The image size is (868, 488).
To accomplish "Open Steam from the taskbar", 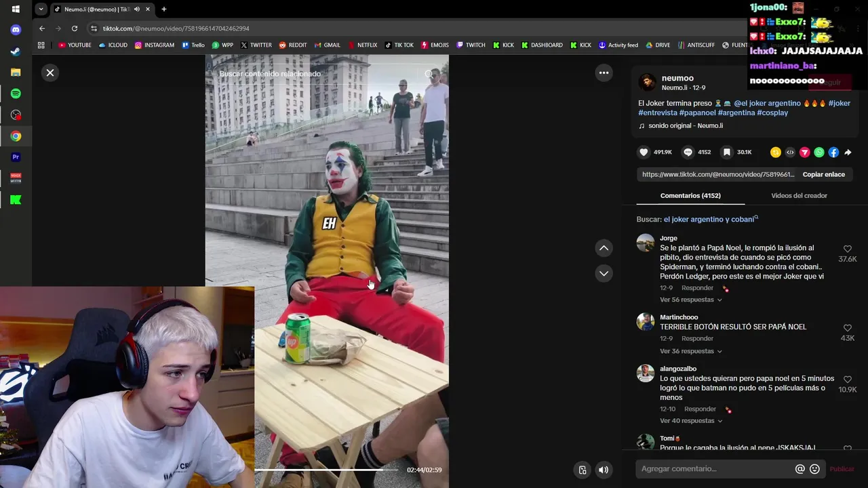I will [x=16, y=51].
